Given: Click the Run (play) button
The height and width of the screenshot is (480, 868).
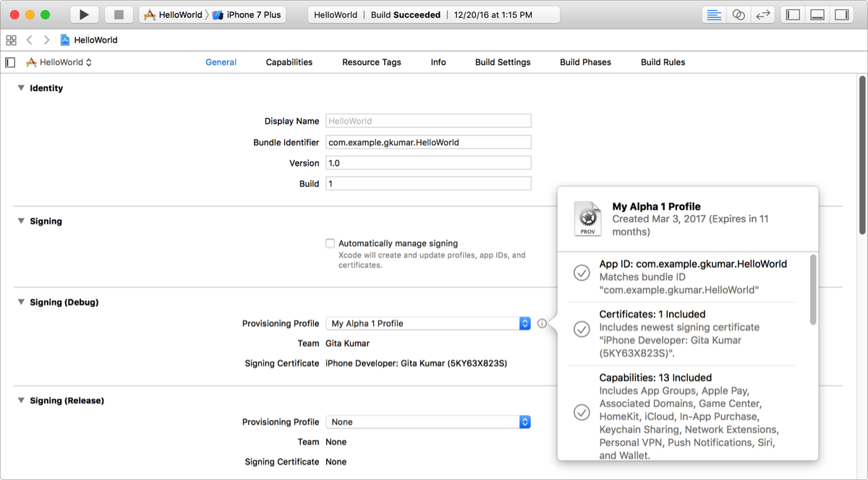Looking at the screenshot, I should click(84, 14).
